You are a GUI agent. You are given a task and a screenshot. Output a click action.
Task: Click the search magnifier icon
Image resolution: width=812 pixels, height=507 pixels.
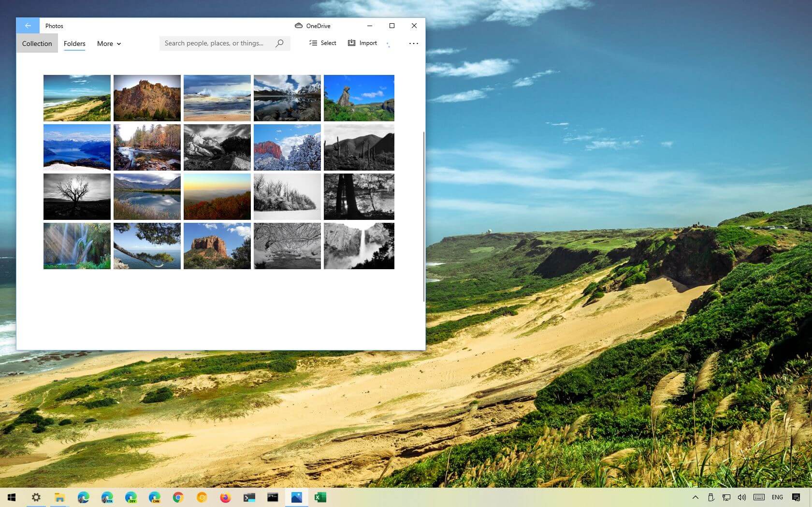pyautogui.click(x=279, y=43)
